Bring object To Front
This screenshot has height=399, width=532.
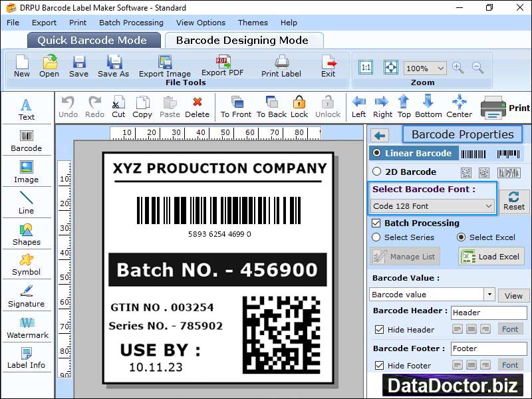tap(236, 106)
